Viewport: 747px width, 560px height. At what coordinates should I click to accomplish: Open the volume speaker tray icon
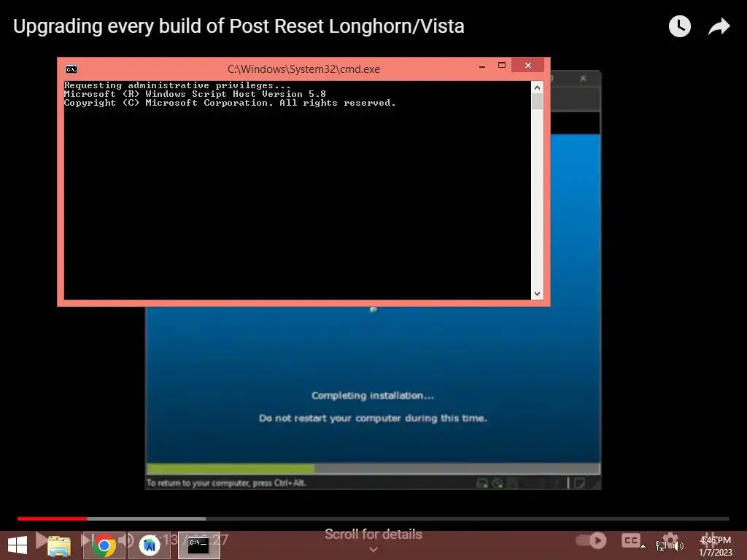click(x=678, y=546)
